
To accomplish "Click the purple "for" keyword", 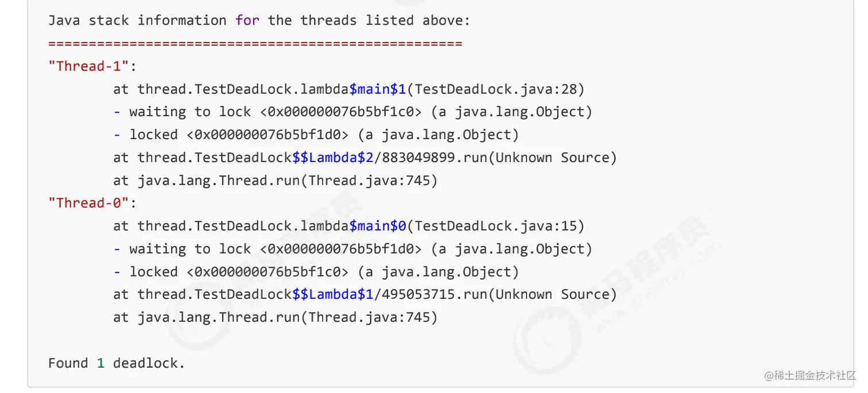I will point(247,21).
